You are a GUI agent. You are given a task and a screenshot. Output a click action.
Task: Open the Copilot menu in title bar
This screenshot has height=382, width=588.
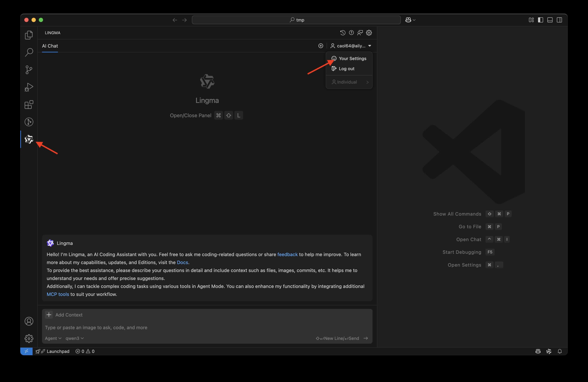pos(410,20)
